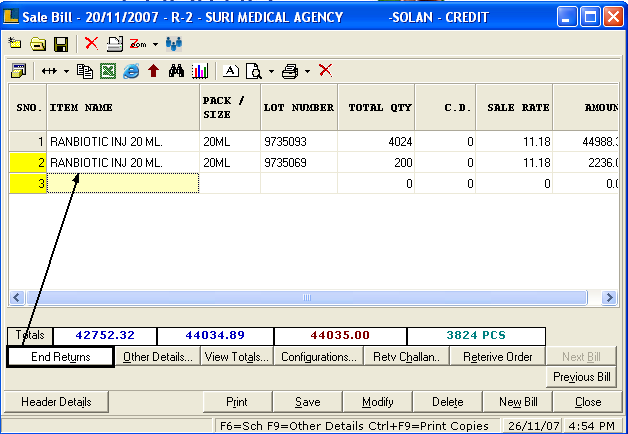Click the End Returns button
Image resolution: width=628 pixels, height=434 pixels.
click(60, 357)
